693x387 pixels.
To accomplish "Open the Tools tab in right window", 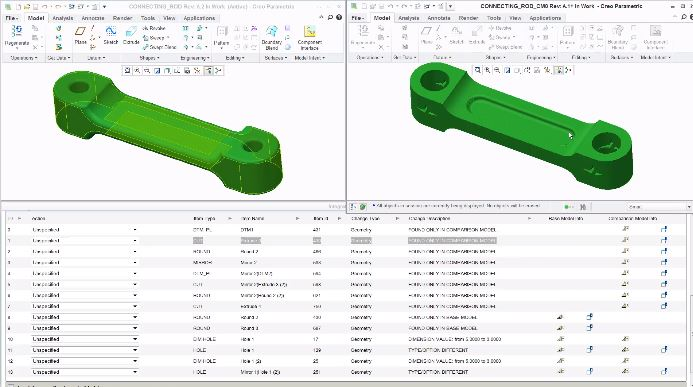I will [494, 18].
